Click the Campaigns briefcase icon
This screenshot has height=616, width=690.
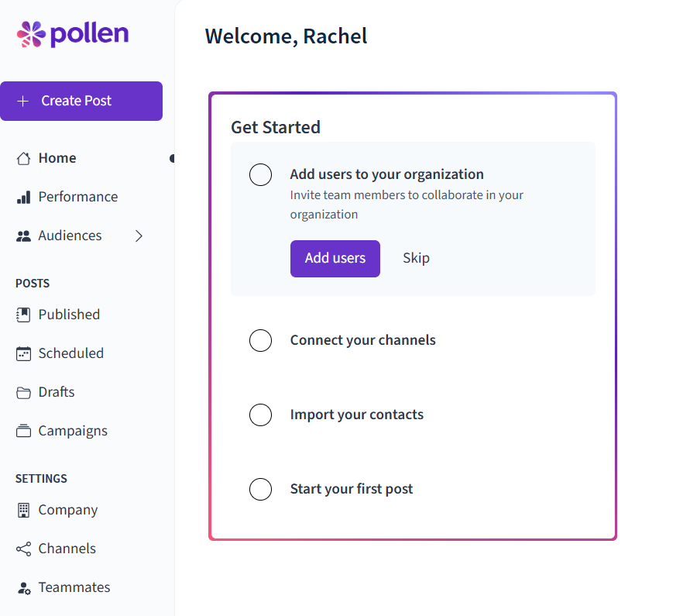(22, 430)
